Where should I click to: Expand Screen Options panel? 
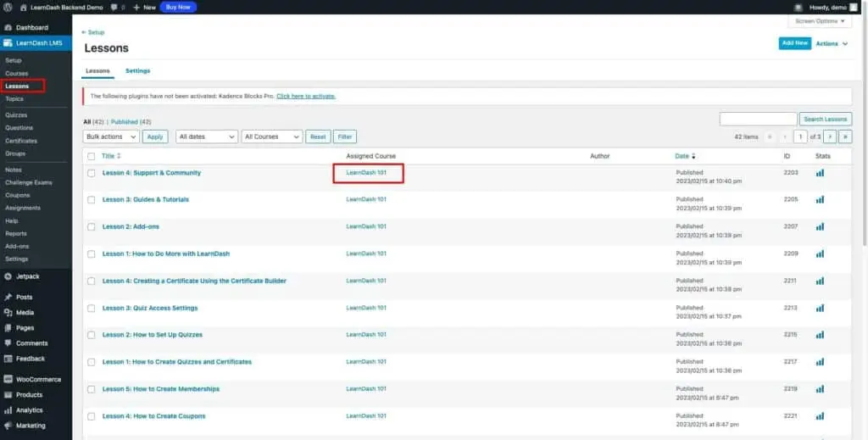coord(820,21)
